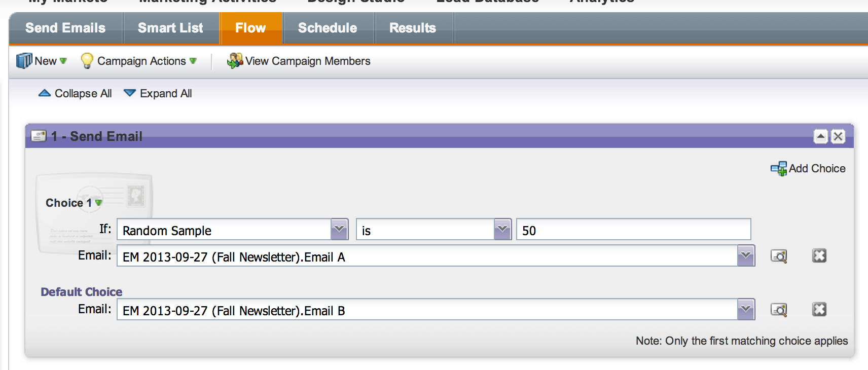
Task: Open the Email B selection dropdown
Action: pos(746,310)
